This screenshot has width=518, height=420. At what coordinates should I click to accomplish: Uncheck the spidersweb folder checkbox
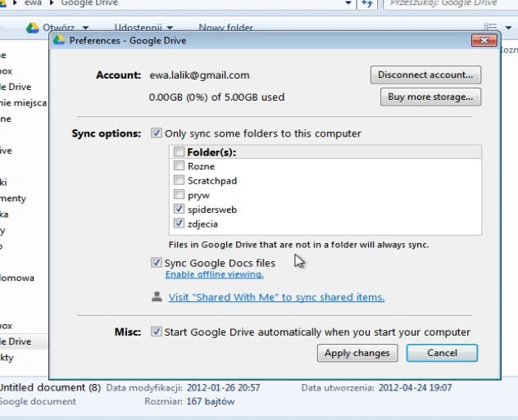pos(179,209)
